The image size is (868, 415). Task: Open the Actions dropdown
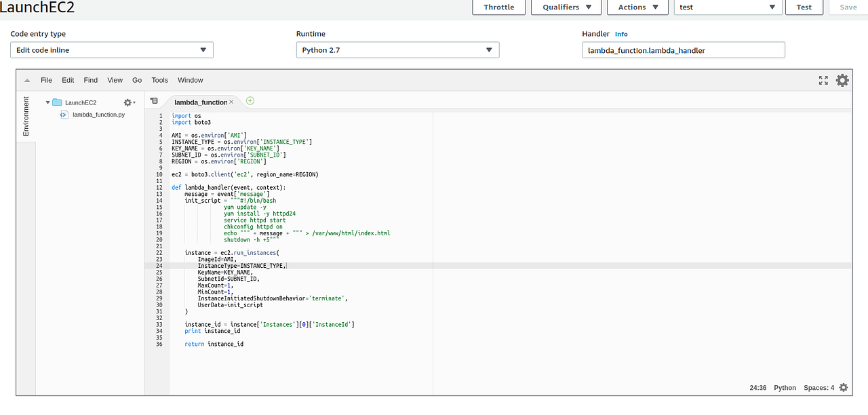tap(637, 7)
